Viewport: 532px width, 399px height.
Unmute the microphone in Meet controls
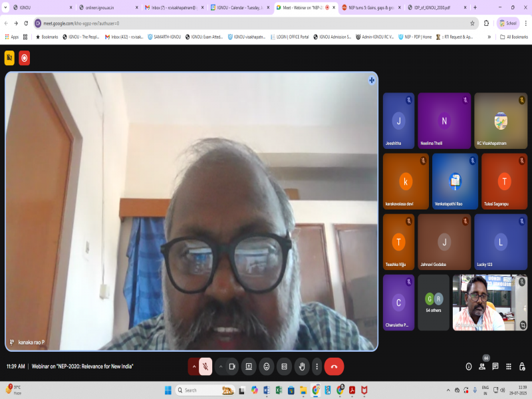(205, 366)
